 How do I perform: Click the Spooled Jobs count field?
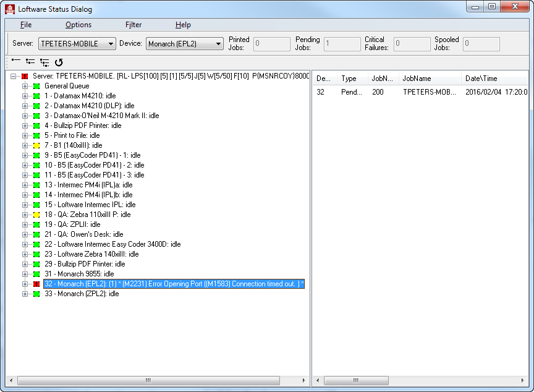pos(481,44)
